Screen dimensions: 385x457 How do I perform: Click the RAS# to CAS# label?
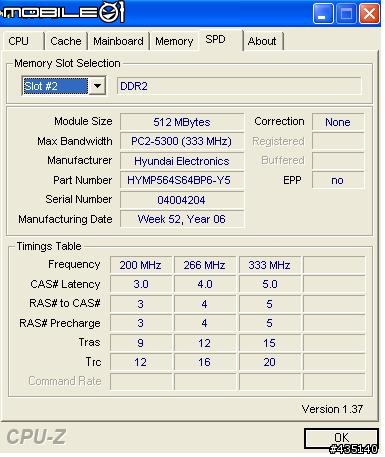click(65, 303)
